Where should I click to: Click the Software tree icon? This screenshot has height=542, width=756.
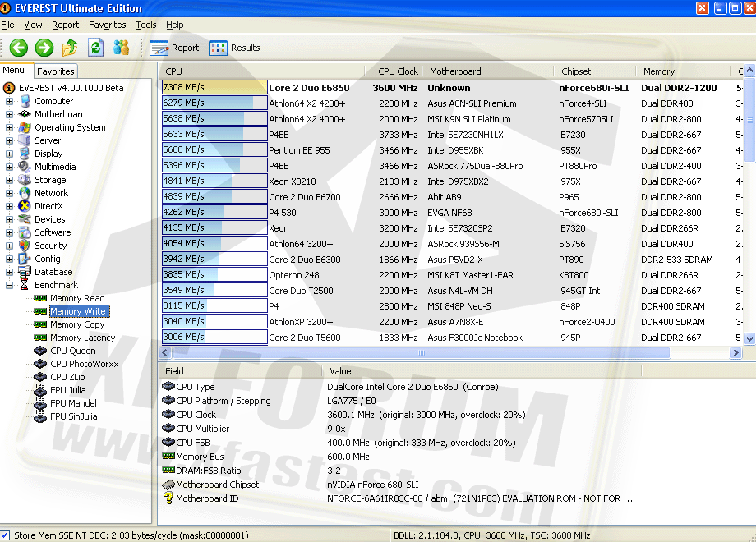pos(25,232)
